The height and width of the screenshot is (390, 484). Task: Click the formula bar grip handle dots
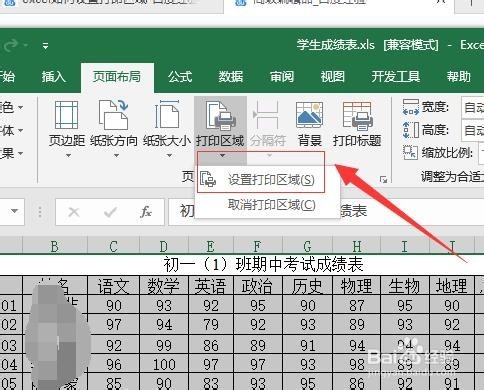tap(40, 212)
